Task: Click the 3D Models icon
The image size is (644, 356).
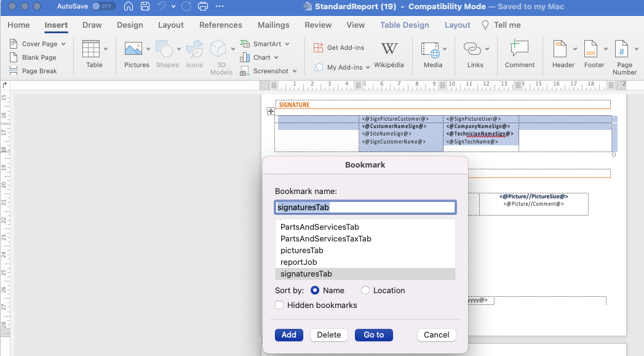Action: pyautogui.click(x=218, y=49)
